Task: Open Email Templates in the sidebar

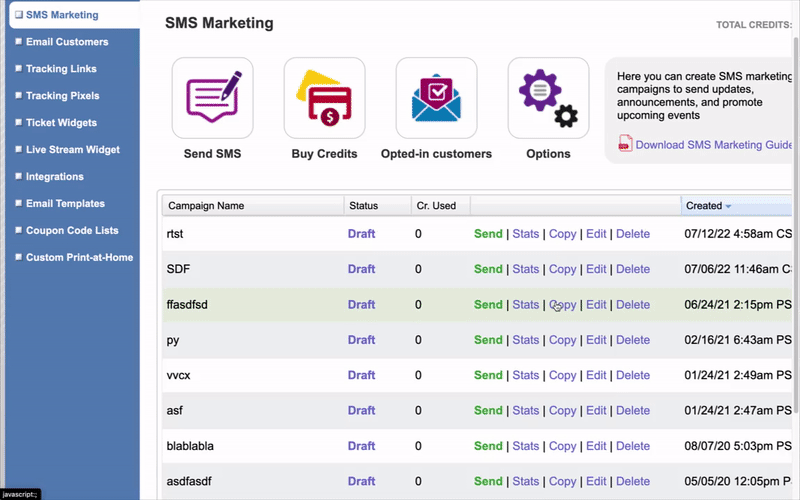Action: pyautogui.click(x=65, y=204)
